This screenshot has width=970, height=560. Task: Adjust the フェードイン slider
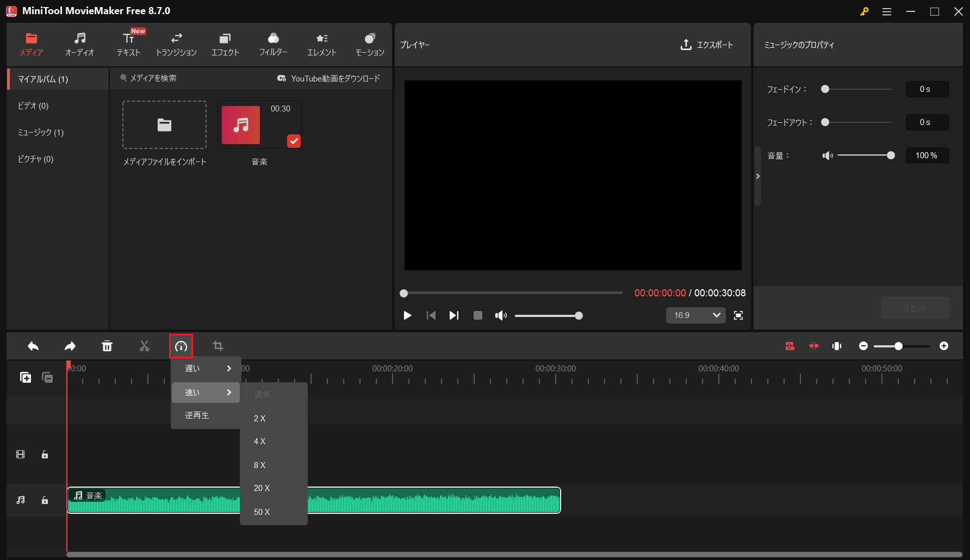(x=856, y=89)
